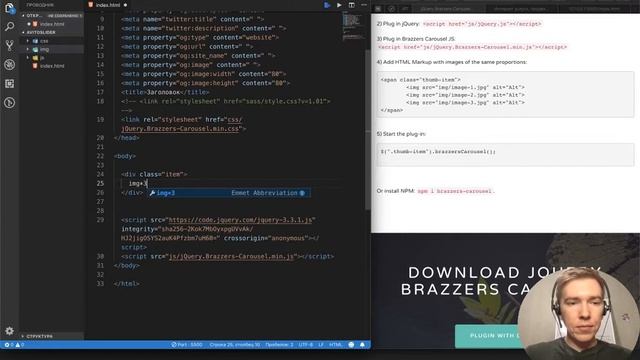Open the Brazzers-Carousel.min.js link on line 30
Image resolution: width=640 pixels, height=360 pixels.
pos(231,256)
